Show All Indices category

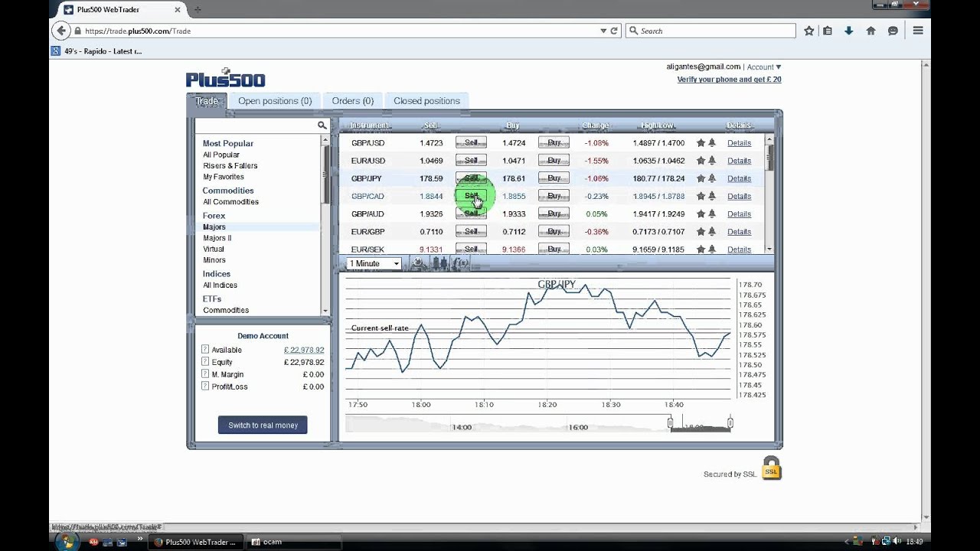click(x=220, y=285)
